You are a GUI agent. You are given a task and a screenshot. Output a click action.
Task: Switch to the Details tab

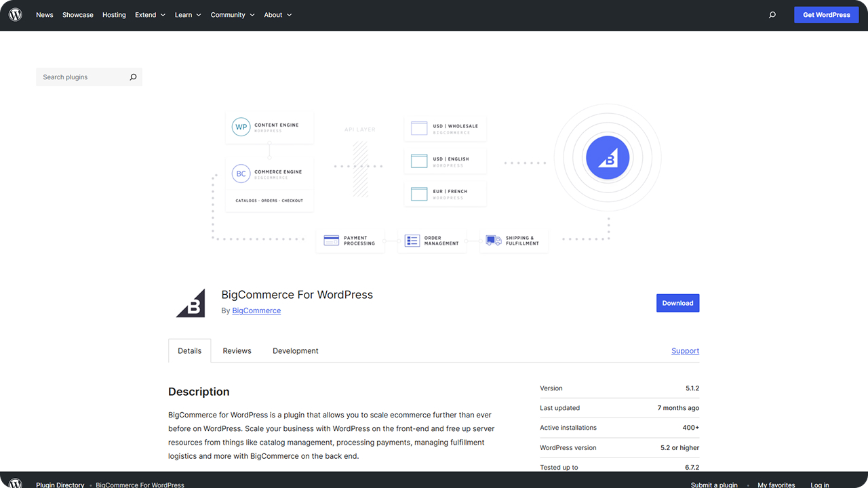coord(190,351)
